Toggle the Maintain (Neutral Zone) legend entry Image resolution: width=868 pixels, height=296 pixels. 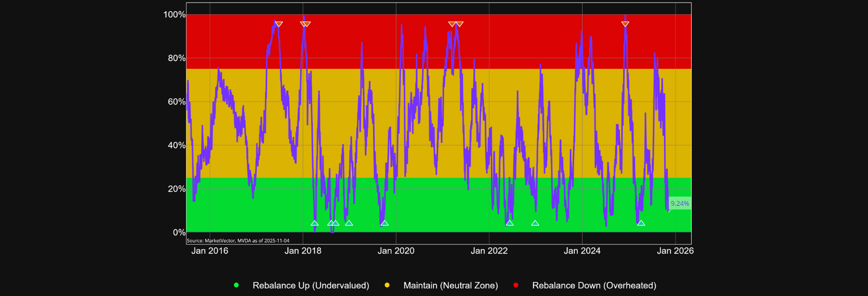click(450, 285)
